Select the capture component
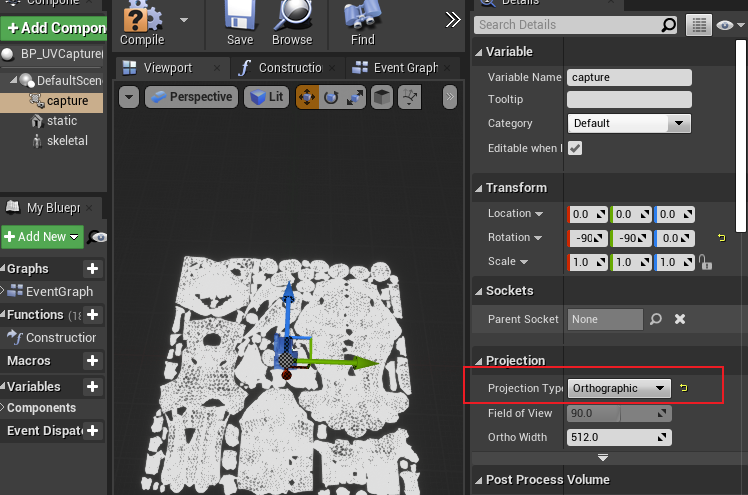 pyautogui.click(x=52, y=101)
